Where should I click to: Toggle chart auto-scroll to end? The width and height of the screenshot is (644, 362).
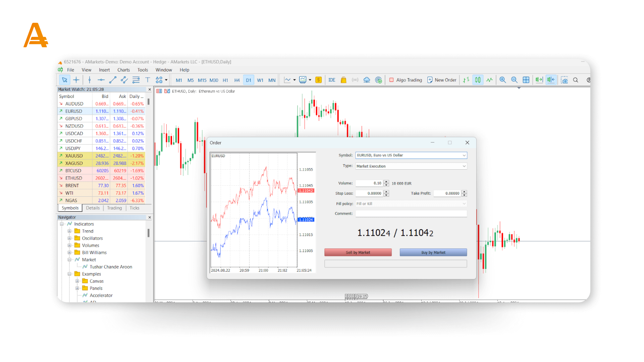[539, 80]
